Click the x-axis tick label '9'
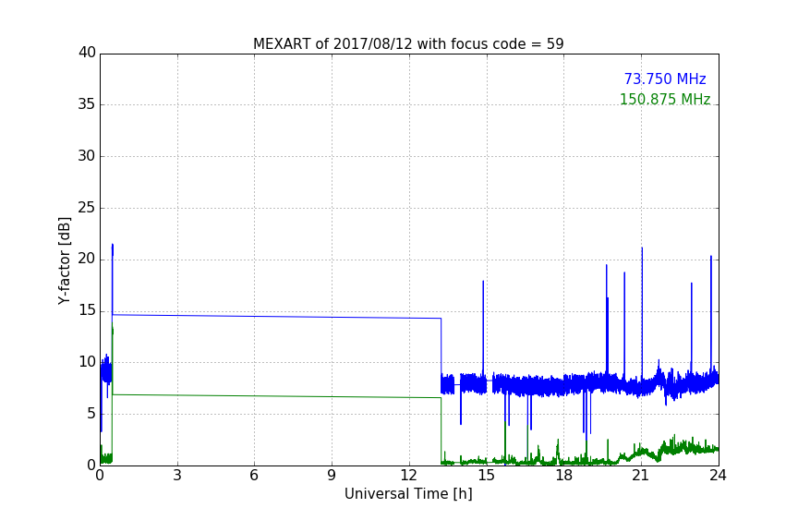Viewport: 798px width, 532px height. pos(332,476)
